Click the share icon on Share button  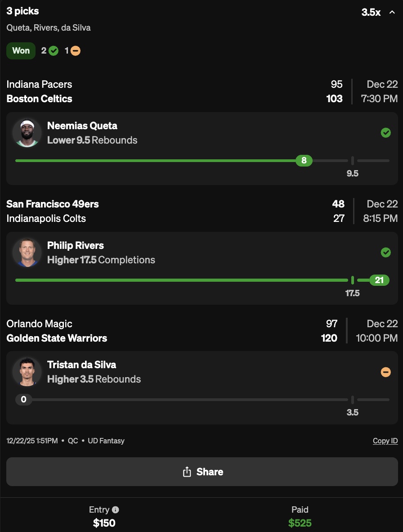pos(187,472)
